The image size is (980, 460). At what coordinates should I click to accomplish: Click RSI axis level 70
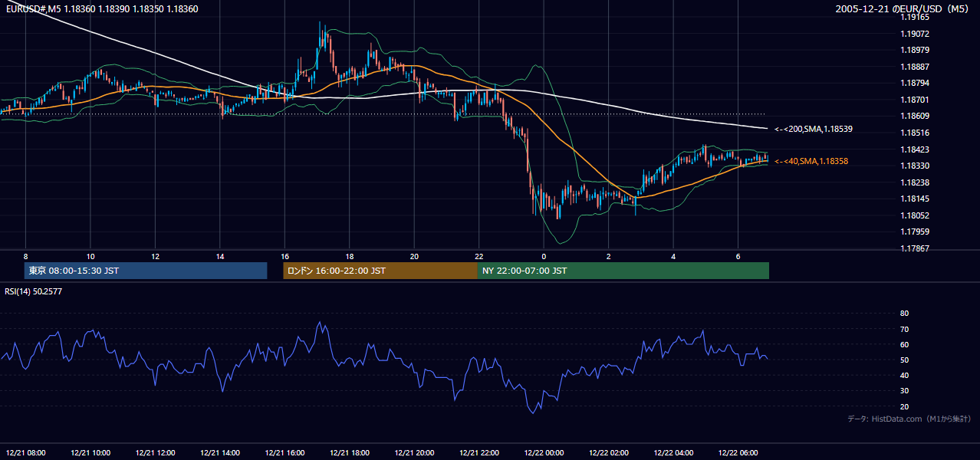pyautogui.click(x=904, y=329)
